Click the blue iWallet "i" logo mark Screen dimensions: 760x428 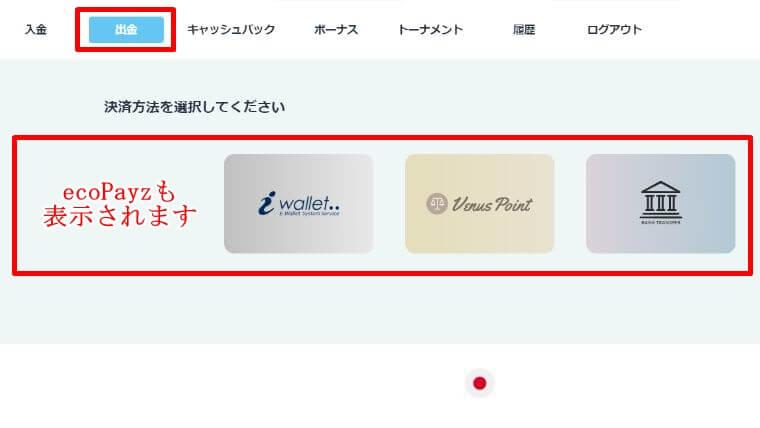(267, 203)
